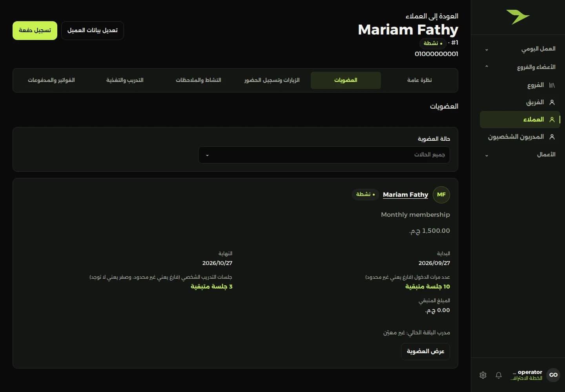Click the phone number 01000000001
Screen dimensions: 565x392
pyautogui.click(x=436, y=54)
